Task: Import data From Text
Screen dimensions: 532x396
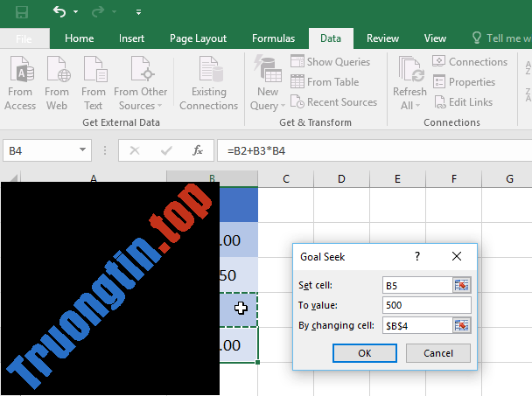Action: pos(94,83)
